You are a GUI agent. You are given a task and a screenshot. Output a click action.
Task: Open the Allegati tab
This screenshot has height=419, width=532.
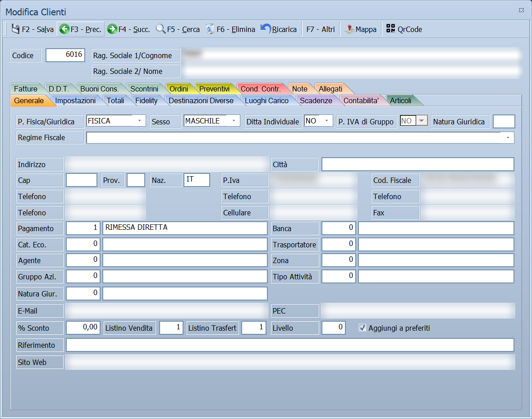[x=330, y=89]
